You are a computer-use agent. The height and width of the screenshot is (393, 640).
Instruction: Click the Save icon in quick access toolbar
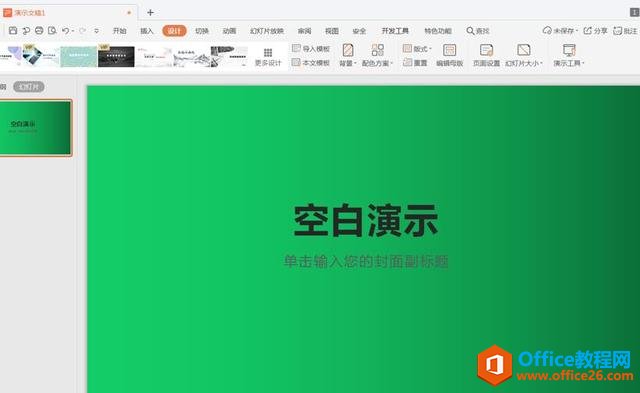click(x=13, y=31)
